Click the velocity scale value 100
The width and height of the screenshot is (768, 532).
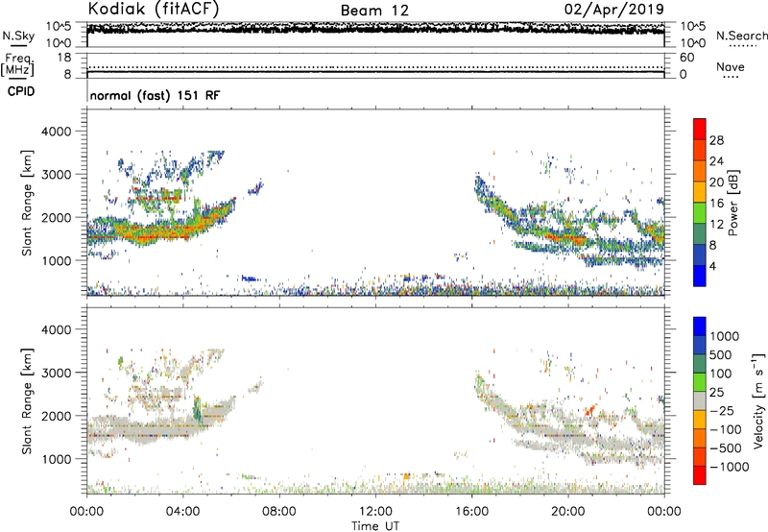(721, 374)
